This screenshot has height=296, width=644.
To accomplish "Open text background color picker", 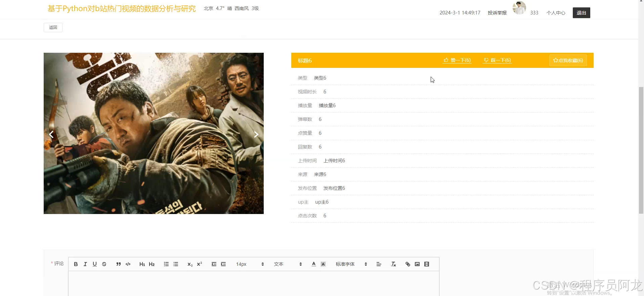I will 323,264.
